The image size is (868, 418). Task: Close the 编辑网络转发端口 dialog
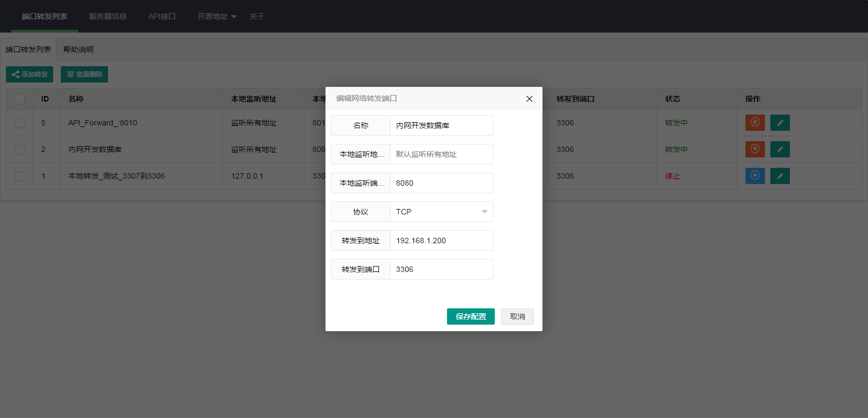529,99
